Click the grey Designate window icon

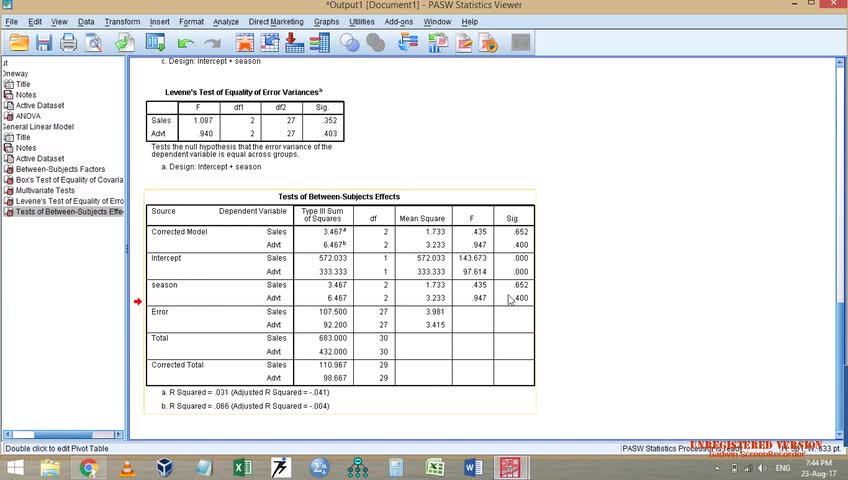521,42
